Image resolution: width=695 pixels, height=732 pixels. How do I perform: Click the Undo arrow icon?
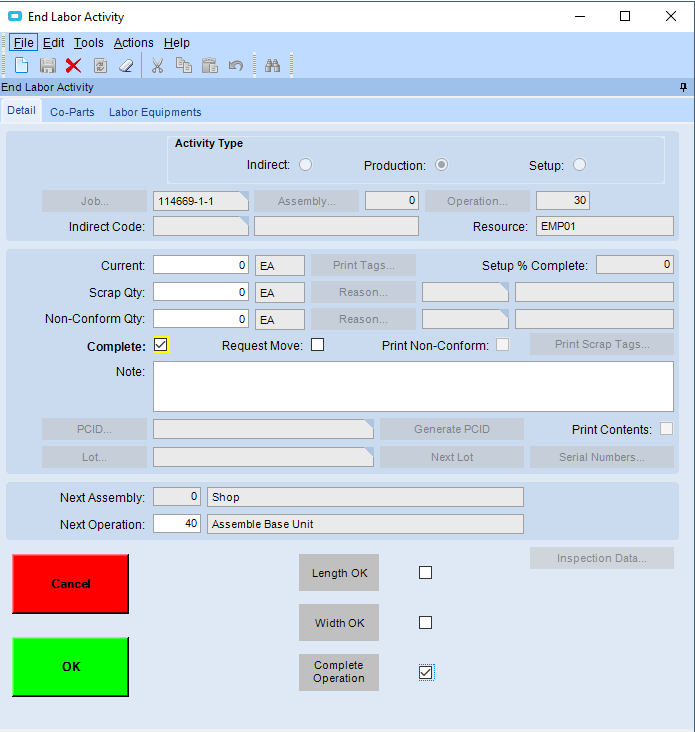(x=235, y=65)
